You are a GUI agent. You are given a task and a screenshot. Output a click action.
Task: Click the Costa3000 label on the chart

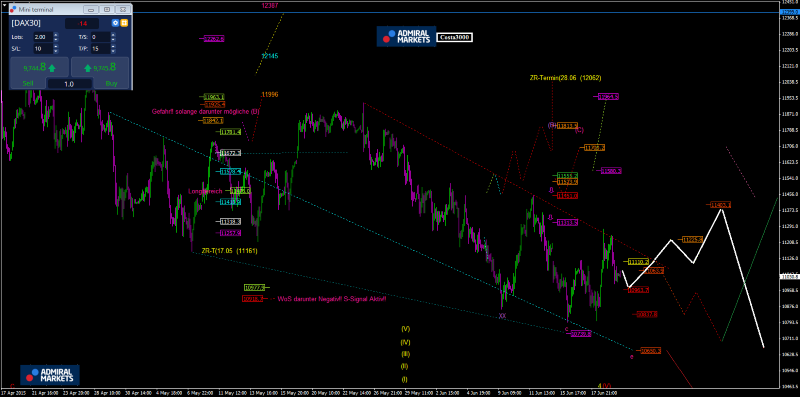[x=455, y=37]
